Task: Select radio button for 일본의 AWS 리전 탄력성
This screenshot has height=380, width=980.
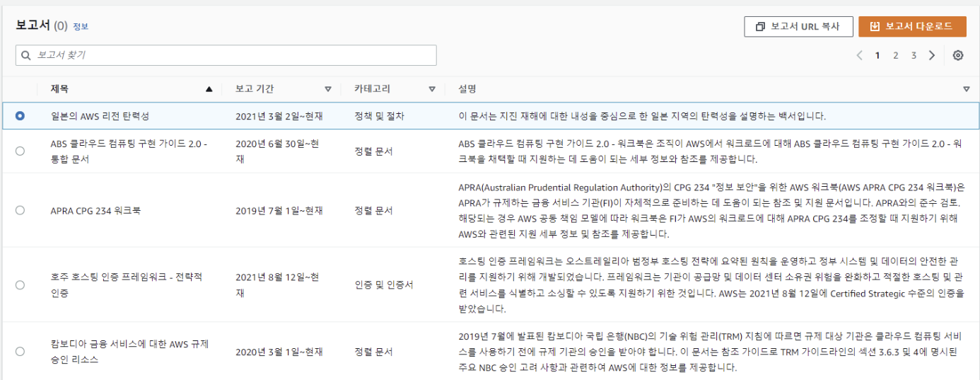Action: (x=20, y=115)
